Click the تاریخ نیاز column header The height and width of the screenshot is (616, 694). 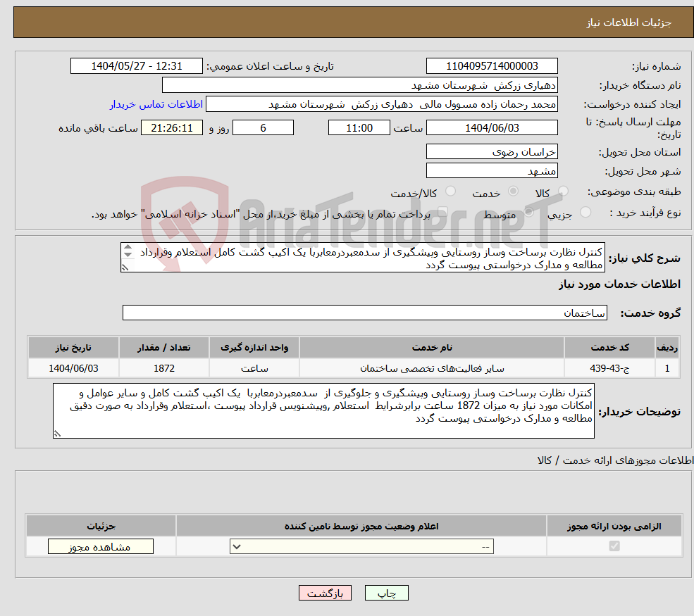click(x=73, y=348)
